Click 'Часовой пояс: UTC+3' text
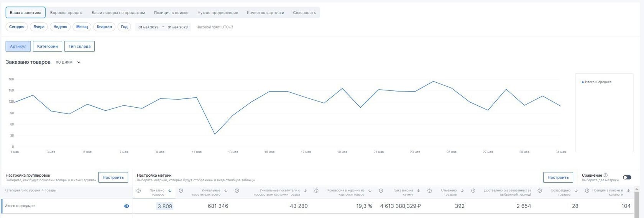 coord(215,27)
